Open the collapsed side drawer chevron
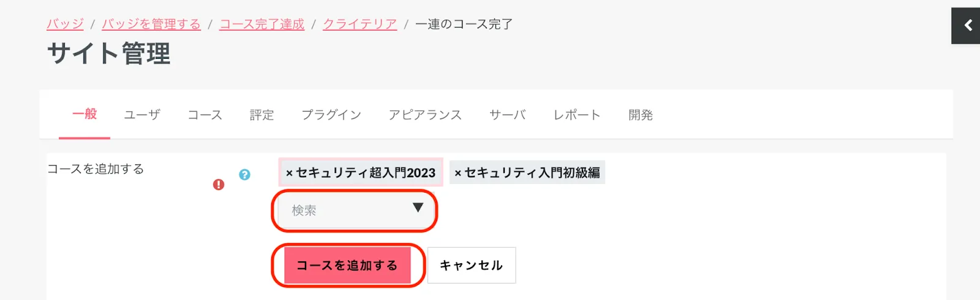The height and width of the screenshot is (300, 980). (x=968, y=25)
